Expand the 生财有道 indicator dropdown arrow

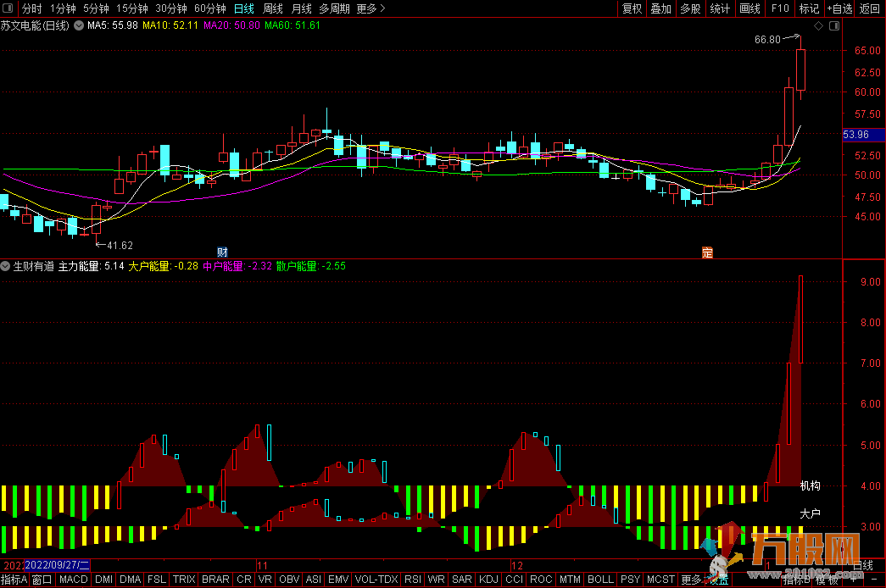[x=6, y=266]
